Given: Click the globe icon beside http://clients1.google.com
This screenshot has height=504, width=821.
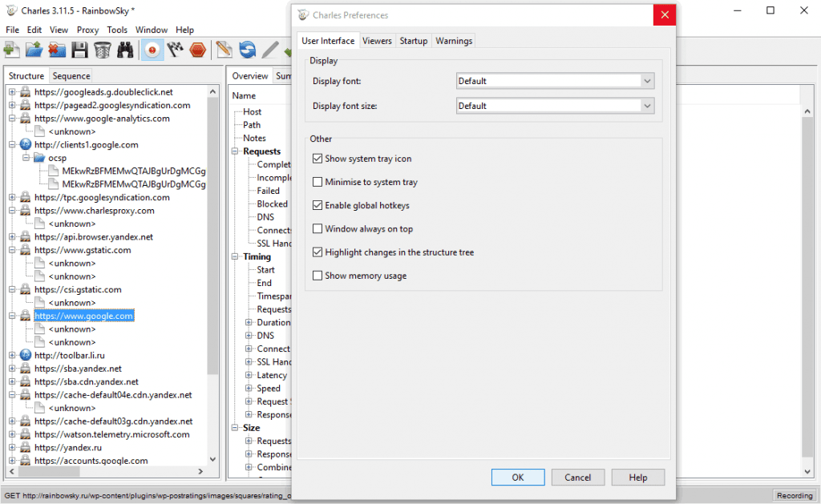Looking at the screenshot, I should (25, 145).
